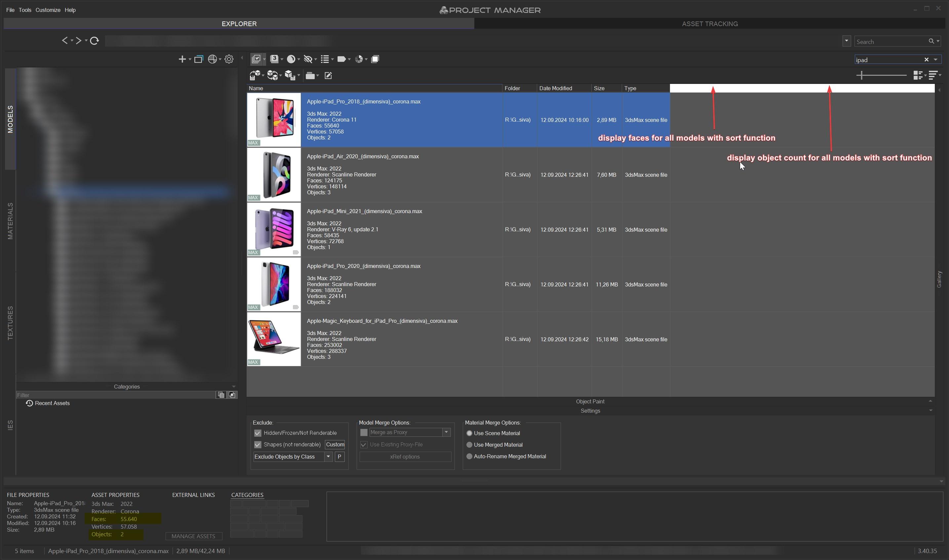Sort the list by Date Modified header
Image resolution: width=949 pixels, height=560 pixels.
click(564, 88)
